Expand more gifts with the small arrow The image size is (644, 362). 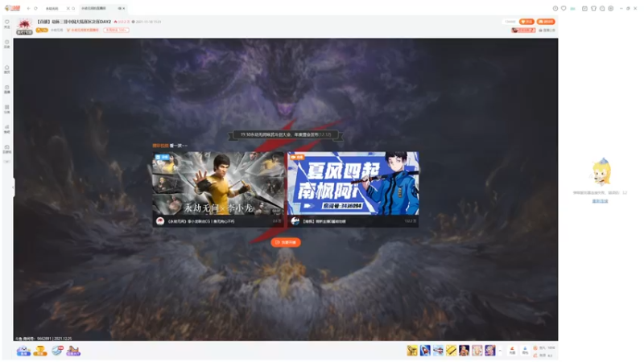(x=500, y=351)
